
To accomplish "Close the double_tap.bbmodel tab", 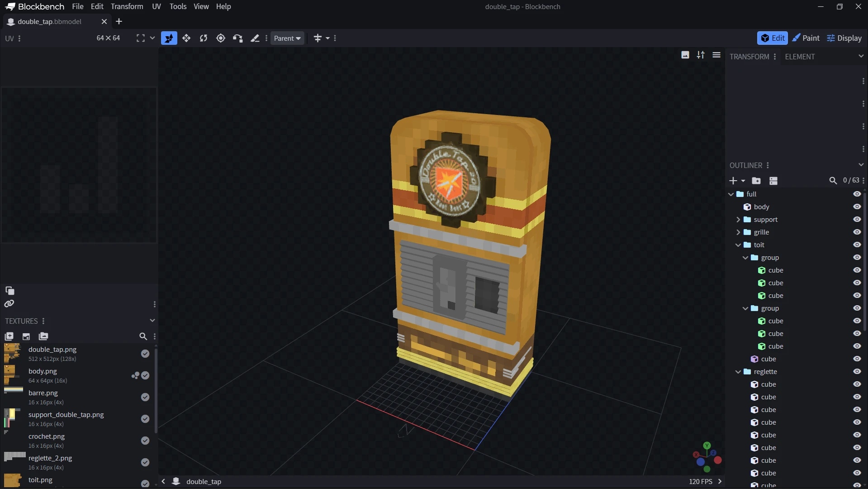I will pyautogui.click(x=104, y=21).
